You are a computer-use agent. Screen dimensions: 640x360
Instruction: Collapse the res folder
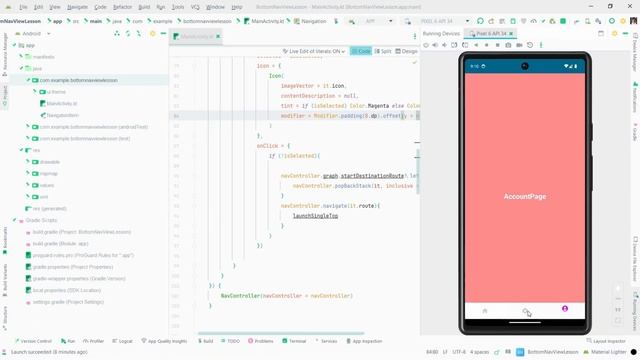[21, 150]
